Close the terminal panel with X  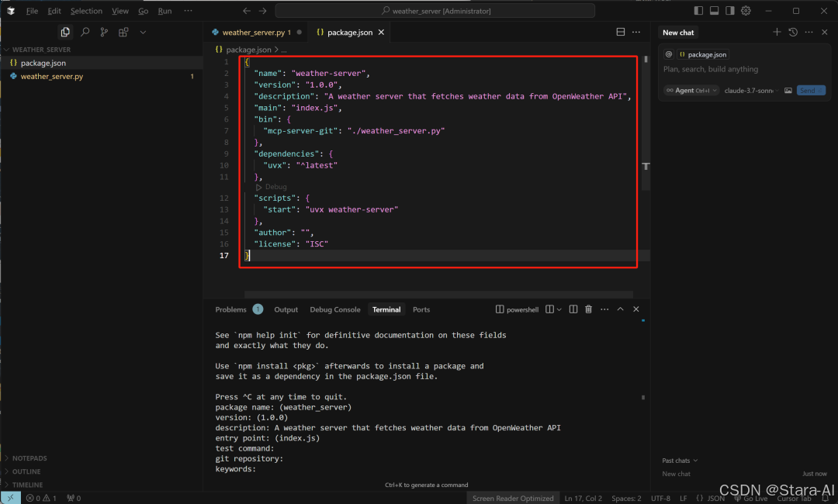(636, 309)
